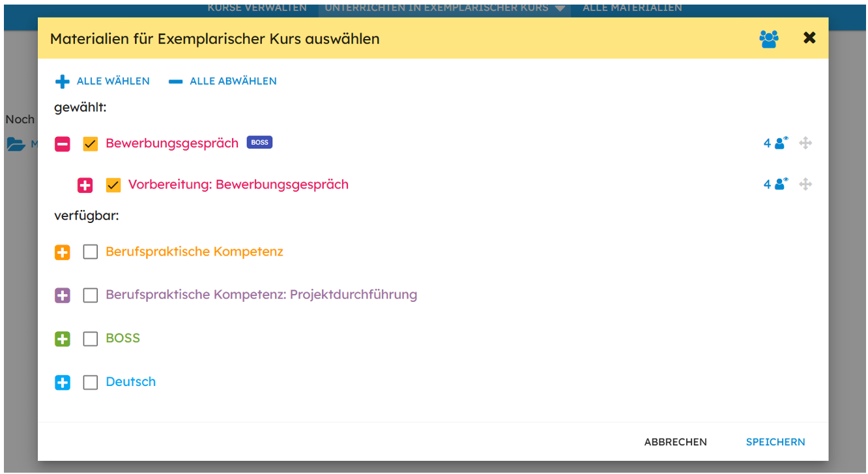
Task: Open the Unterrichten in Exemplarischer Kurs menu
Action: coord(444,8)
